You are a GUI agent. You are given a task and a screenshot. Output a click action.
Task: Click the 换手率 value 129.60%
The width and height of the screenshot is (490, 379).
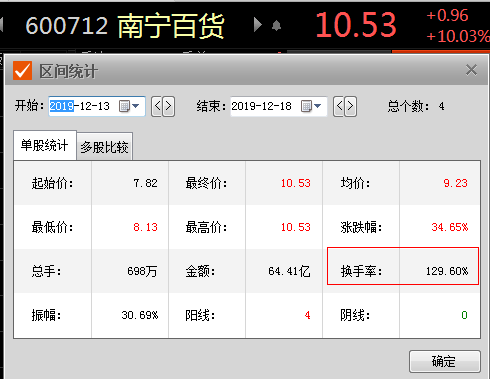pos(447,271)
